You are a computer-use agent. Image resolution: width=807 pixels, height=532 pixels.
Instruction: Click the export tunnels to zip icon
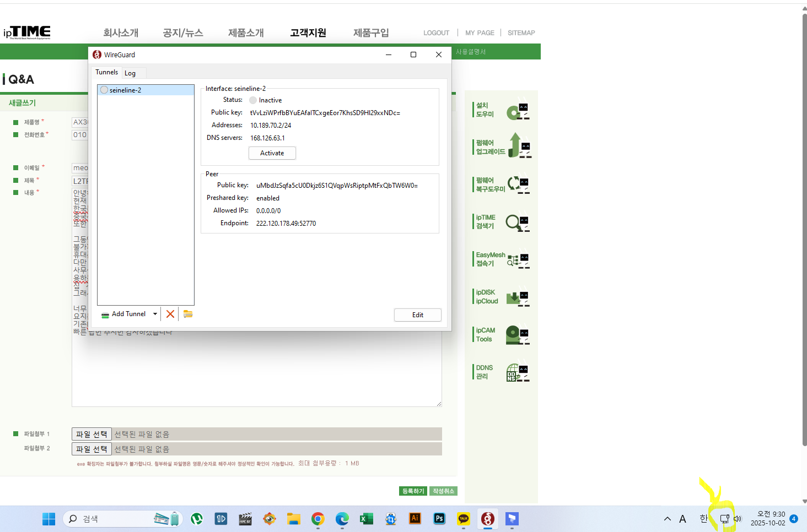point(188,314)
